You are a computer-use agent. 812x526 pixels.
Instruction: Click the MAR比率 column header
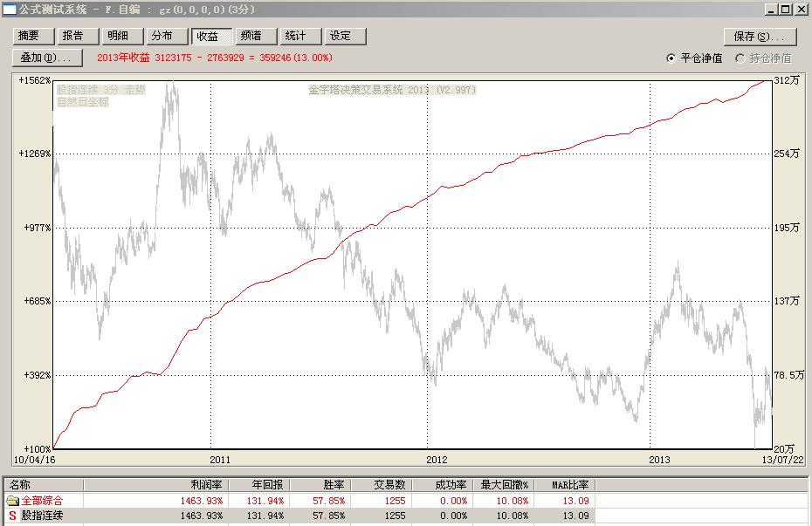(565, 485)
